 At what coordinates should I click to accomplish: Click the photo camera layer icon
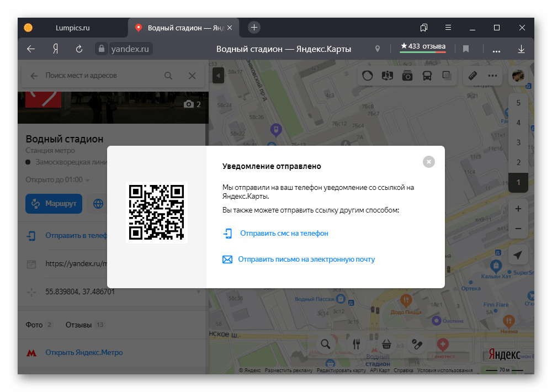coord(407,76)
